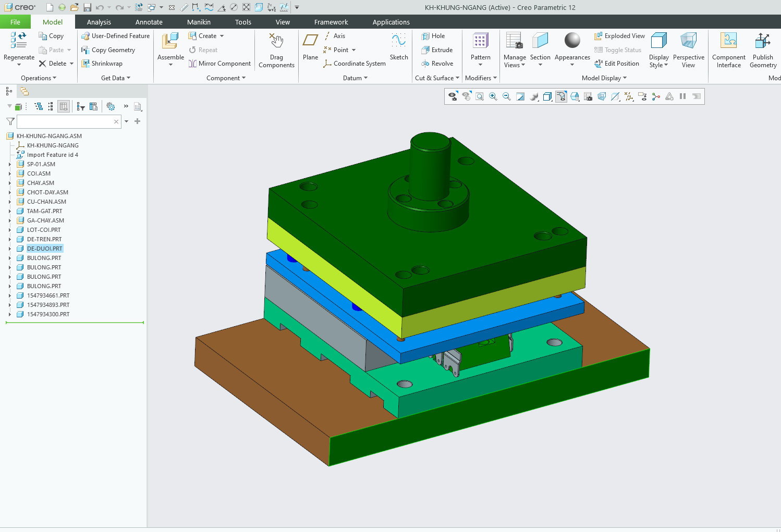Click the model tree search filter field

click(x=65, y=121)
